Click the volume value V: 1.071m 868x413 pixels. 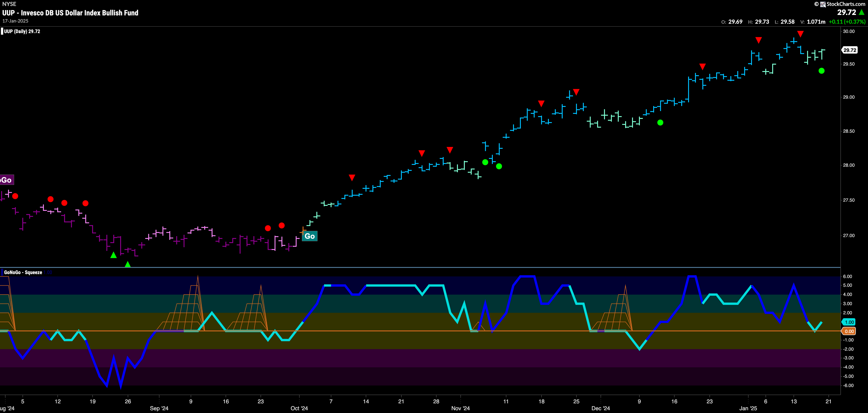click(813, 22)
